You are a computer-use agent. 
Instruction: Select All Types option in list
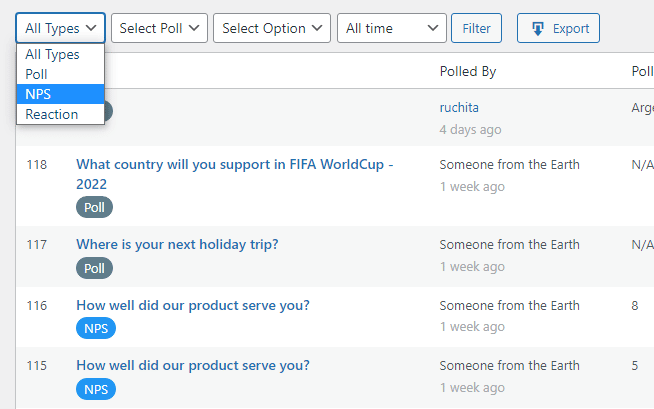pyautogui.click(x=60, y=54)
